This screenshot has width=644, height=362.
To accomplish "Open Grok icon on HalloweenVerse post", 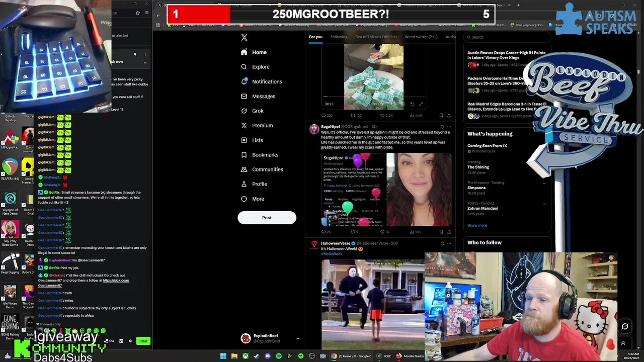I will (x=442, y=243).
